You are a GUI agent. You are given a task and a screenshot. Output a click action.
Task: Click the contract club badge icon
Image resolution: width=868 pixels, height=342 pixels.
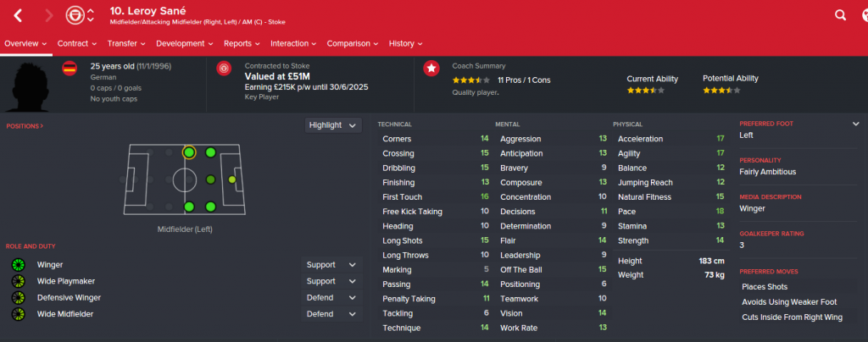coord(224,69)
